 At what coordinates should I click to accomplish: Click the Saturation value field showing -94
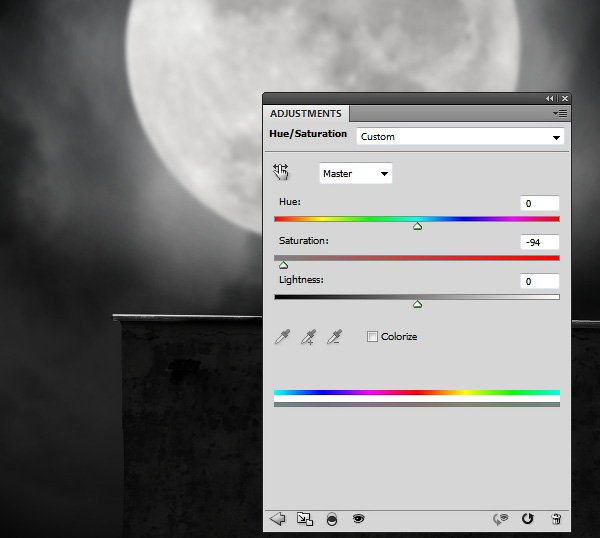540,242
